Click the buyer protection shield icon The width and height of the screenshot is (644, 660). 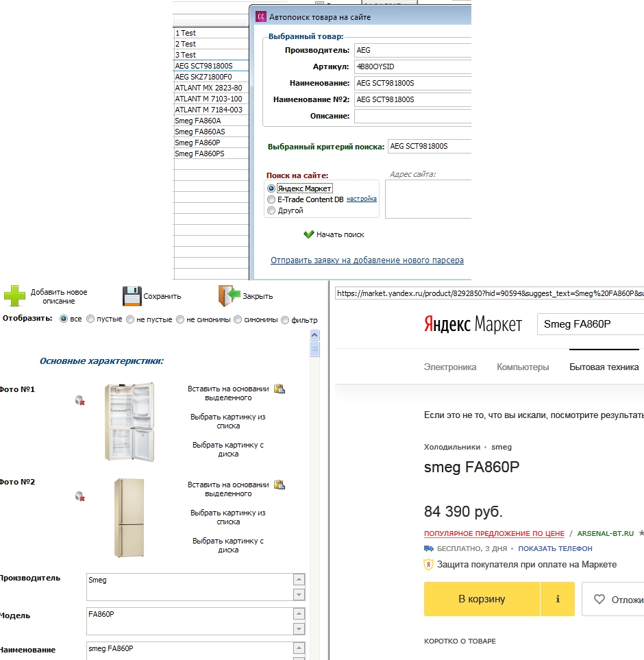[x=428, y=565]
